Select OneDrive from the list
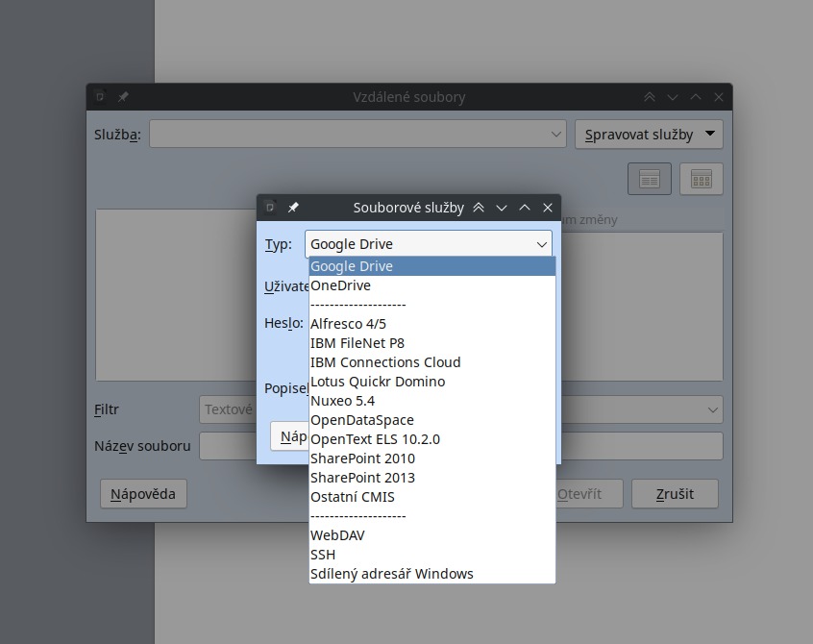The height and width of the screenshot is (644, 813). 340,285
